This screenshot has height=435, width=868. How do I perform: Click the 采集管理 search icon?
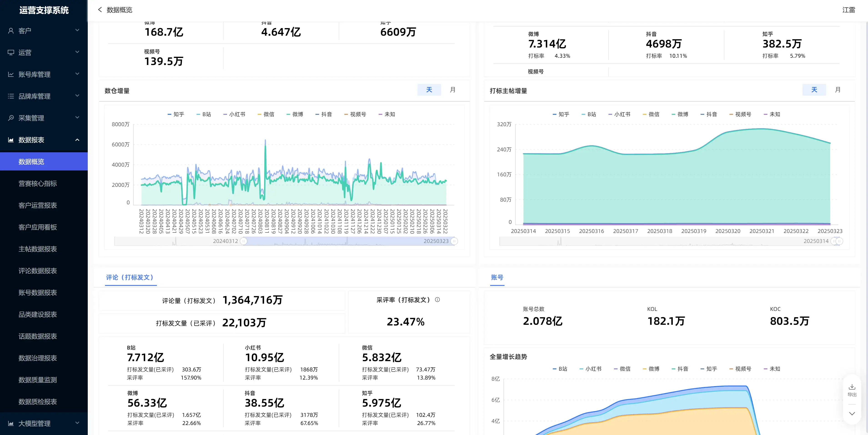[x=11, y=118]
